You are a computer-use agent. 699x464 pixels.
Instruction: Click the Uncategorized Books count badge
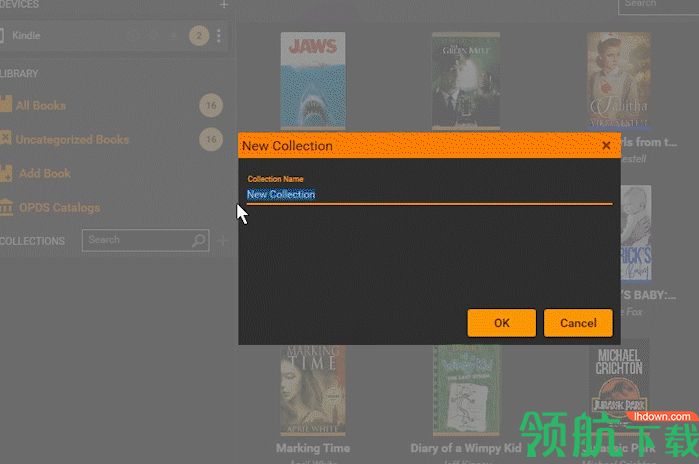211,139
